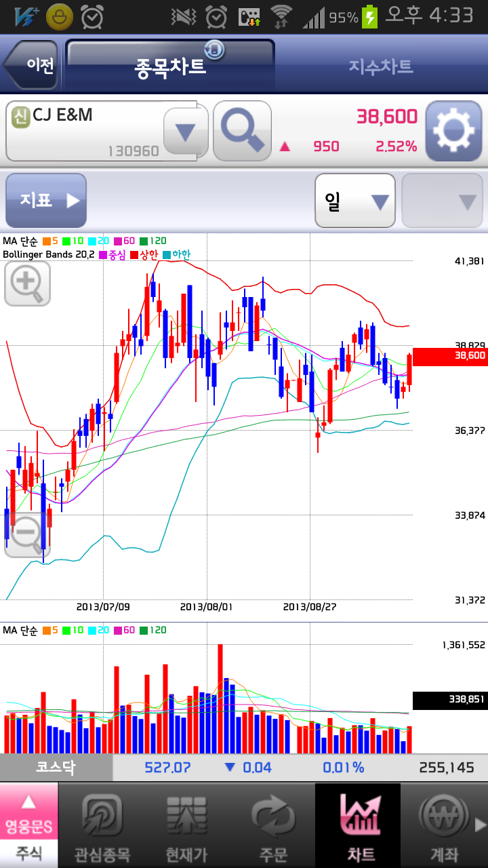
Task: Click the Bollinger 하한 legend swatch
Action: click(x=167, y=255)
